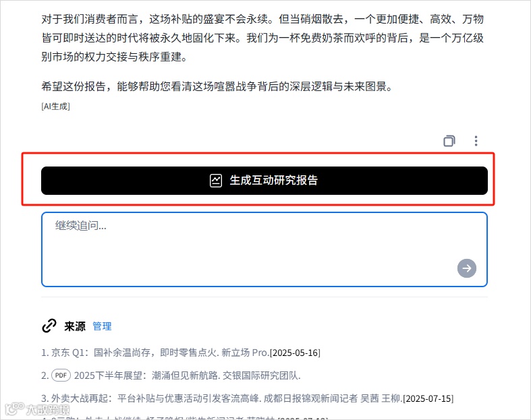
Task: Click the chain link icon beside 来源
Action: (x=49, y=326)
